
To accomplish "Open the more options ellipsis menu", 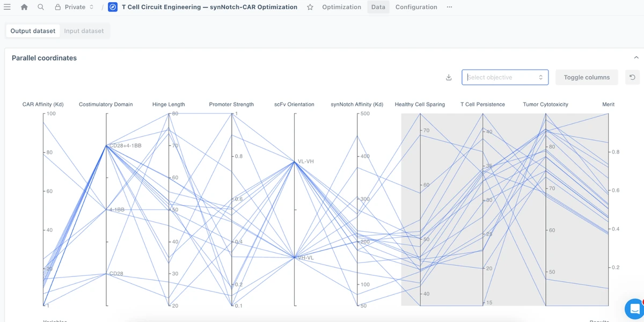I will coord(449,7).
